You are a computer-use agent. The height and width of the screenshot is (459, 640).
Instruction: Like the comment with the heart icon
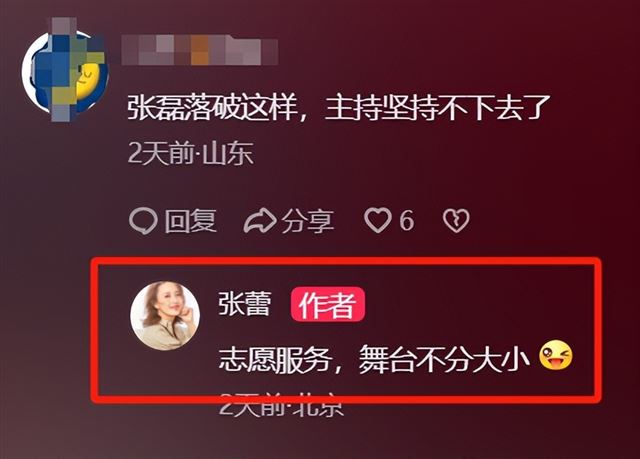click(377, 220)
